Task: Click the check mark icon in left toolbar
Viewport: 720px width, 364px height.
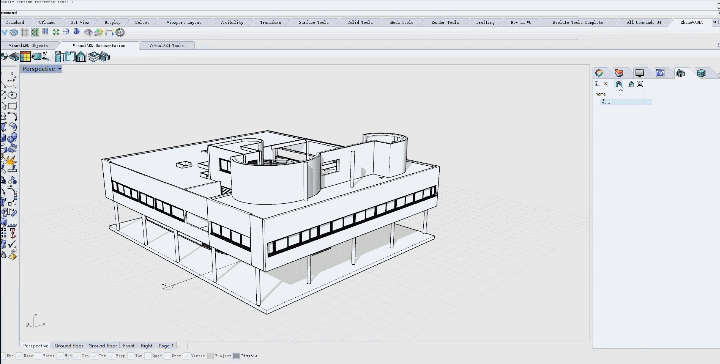Action: pyautogui.click(x=12, y=245)
